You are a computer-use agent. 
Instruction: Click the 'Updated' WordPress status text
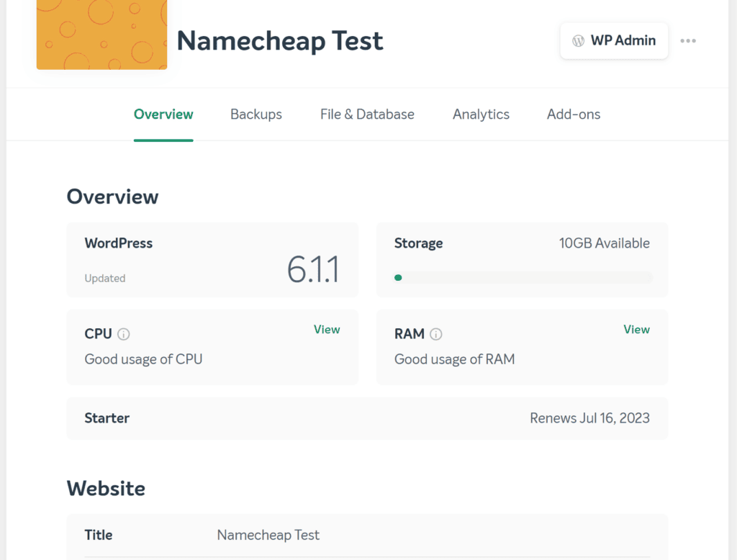click(x=105, y=279)
